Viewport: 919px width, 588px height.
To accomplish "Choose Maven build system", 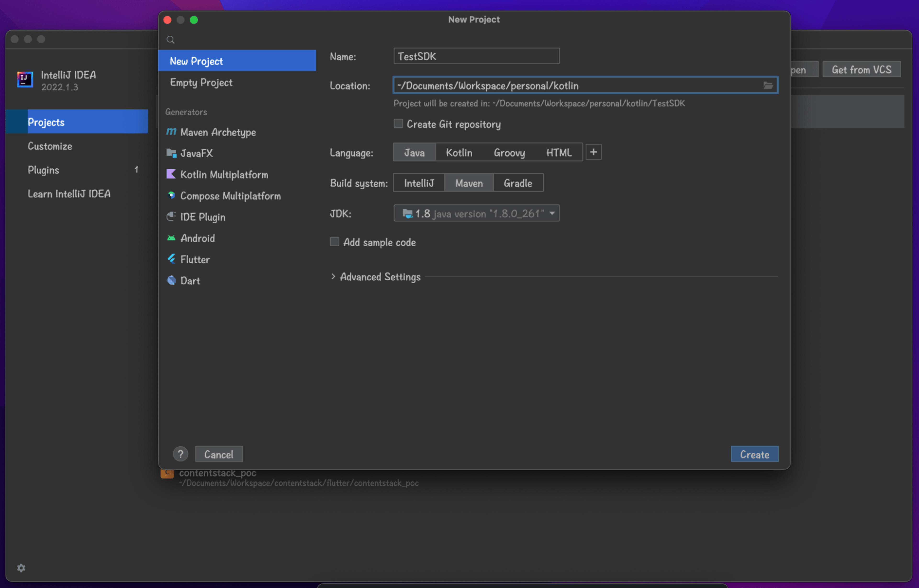I will (x=469, y=183).
